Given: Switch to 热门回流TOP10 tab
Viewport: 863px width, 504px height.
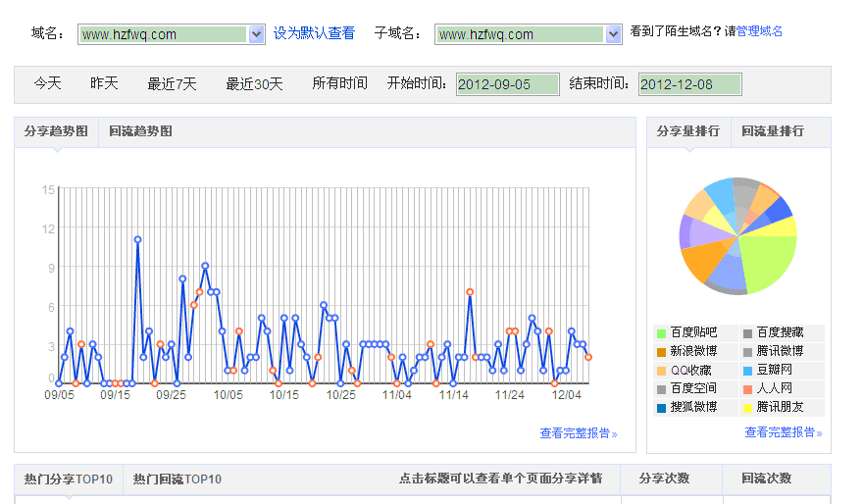Looking at the screenshot, I should [178, 479].
